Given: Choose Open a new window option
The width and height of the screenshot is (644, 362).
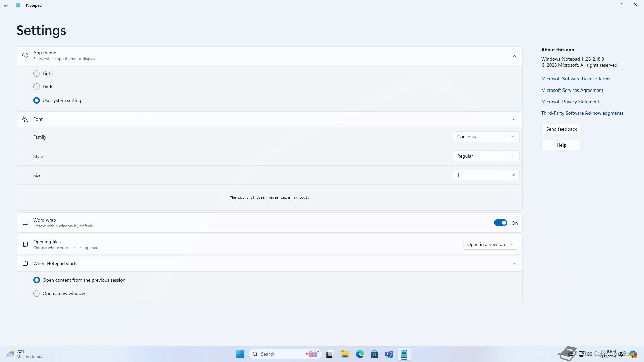Looking at the screenshot, I should (37, 293).
